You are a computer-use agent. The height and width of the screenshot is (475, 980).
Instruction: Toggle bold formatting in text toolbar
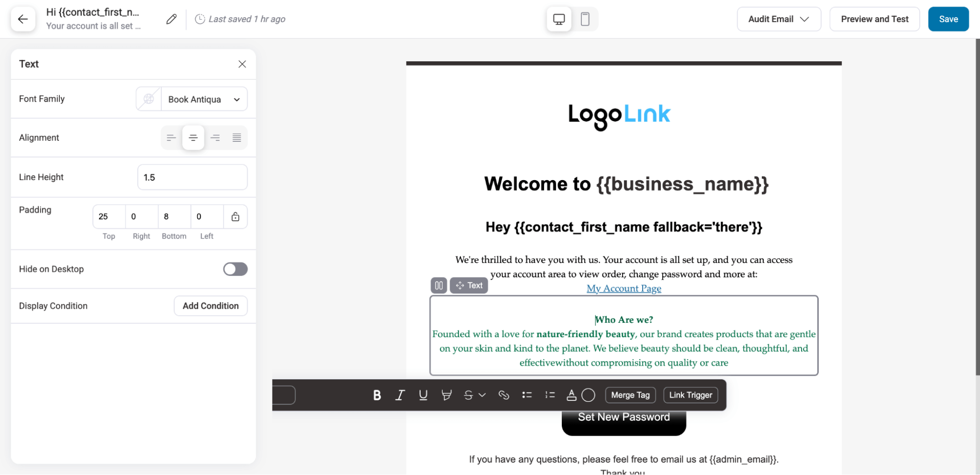[376, 395]
